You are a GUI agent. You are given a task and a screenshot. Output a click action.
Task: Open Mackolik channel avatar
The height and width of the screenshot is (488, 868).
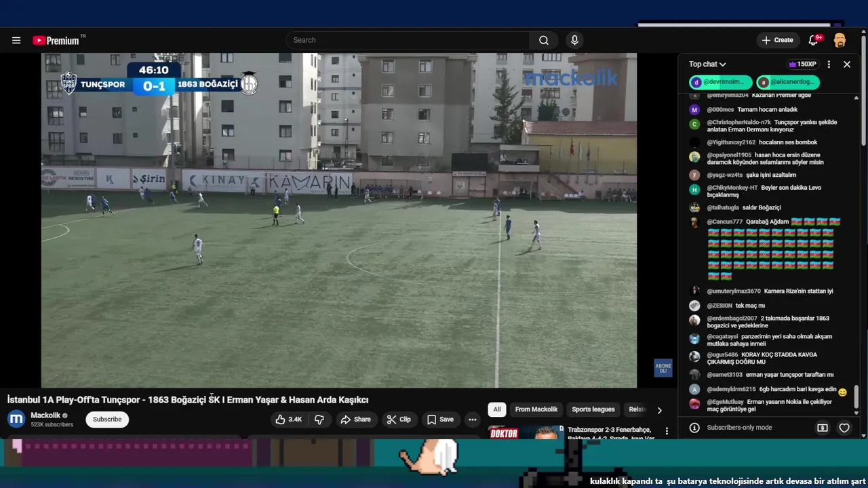pyautogui.click(x=16, y=420)
